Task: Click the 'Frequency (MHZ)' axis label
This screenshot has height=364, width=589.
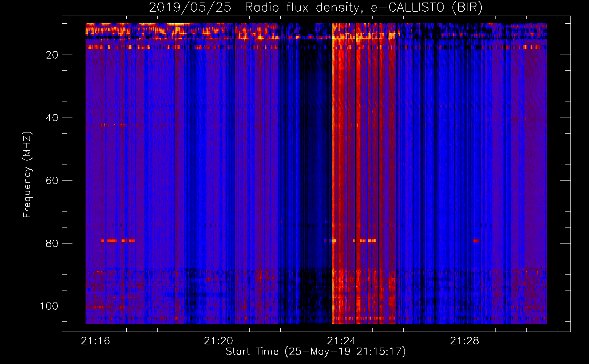Action: click(27, 174)
